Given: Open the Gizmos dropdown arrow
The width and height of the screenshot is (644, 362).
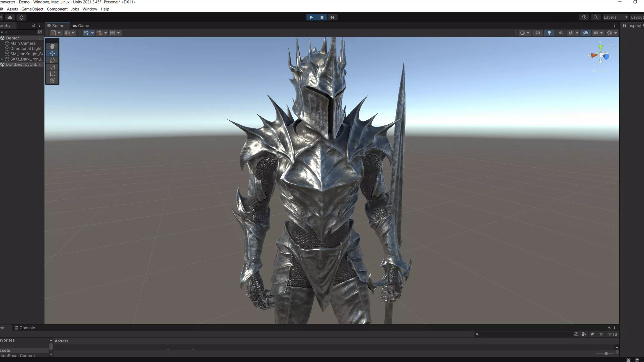Looking at the screenshot, I should [x=616, y=33].
